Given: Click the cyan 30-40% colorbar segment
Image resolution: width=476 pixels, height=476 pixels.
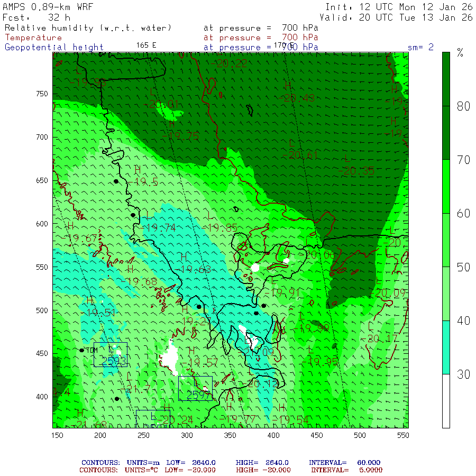Looking at the screenshot, I should click(x=446, y=347).
